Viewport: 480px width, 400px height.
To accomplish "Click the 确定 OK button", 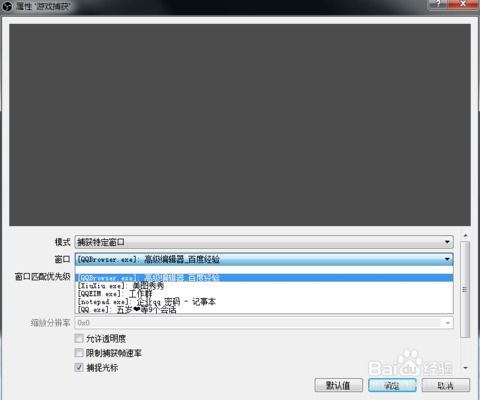I will (392, 385).
